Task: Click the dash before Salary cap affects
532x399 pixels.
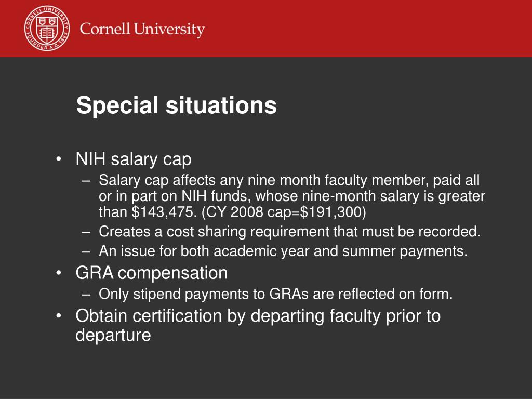Action: tap(86, 181)
